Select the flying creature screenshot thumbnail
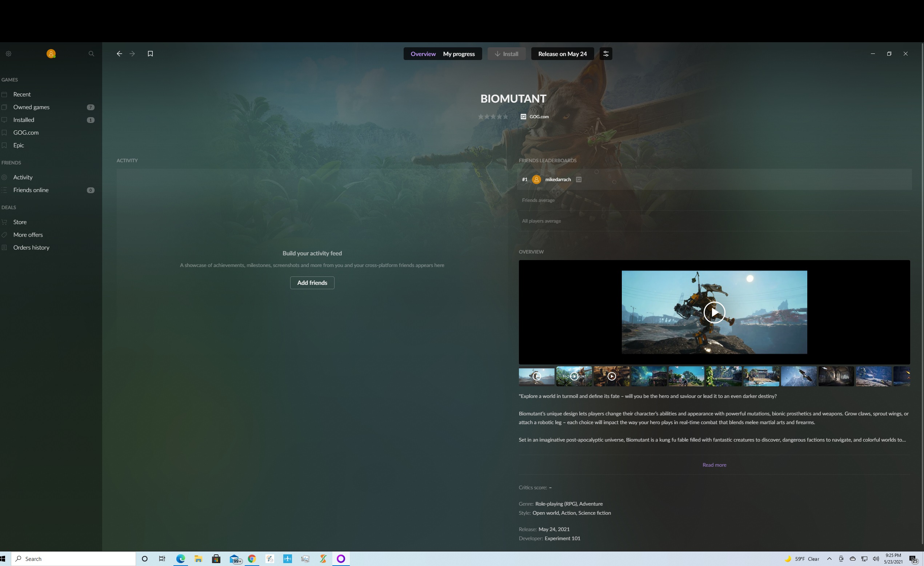 point(799,376)
